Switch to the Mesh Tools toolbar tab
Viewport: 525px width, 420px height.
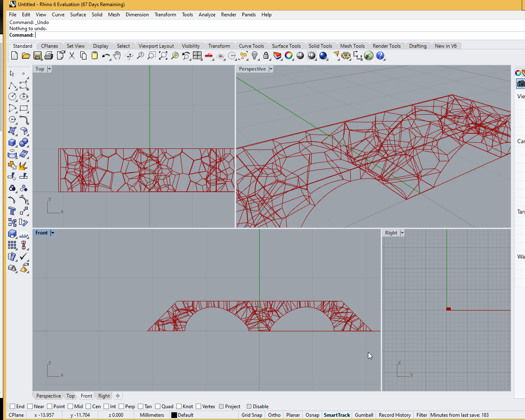coord(352,46)
